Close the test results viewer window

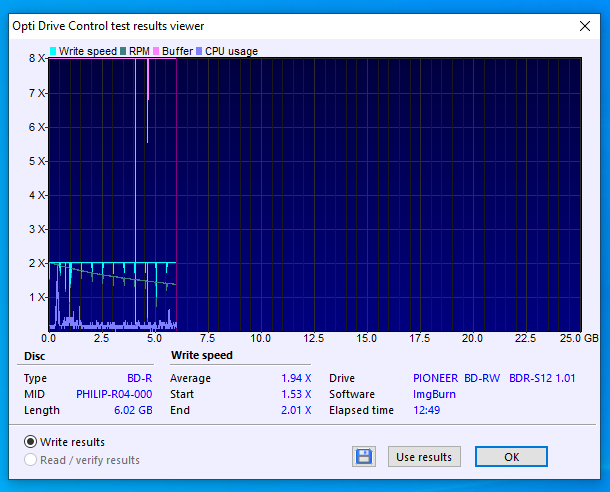coord(585,26)
